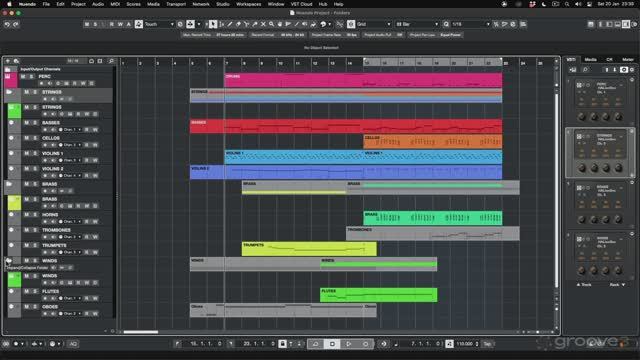Mute the CELLOS track
The width and height of the screenshot is (640, 360).
point(27,138)
